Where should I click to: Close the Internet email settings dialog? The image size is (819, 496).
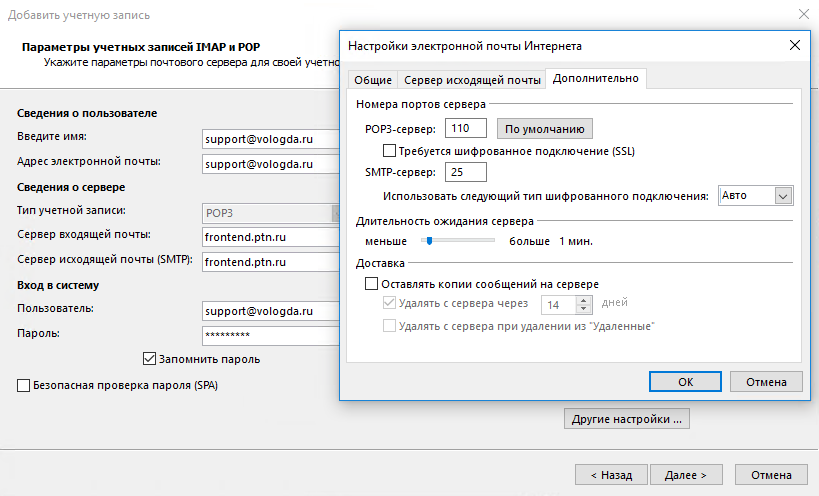pyautogui.click(x=795, y=45)
